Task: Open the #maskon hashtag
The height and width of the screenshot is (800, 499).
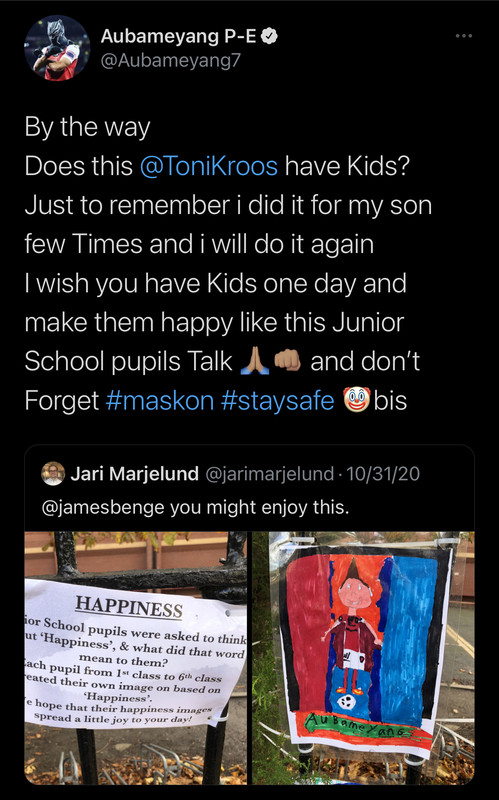Action: pyautogui.click(x=160, y=400)
